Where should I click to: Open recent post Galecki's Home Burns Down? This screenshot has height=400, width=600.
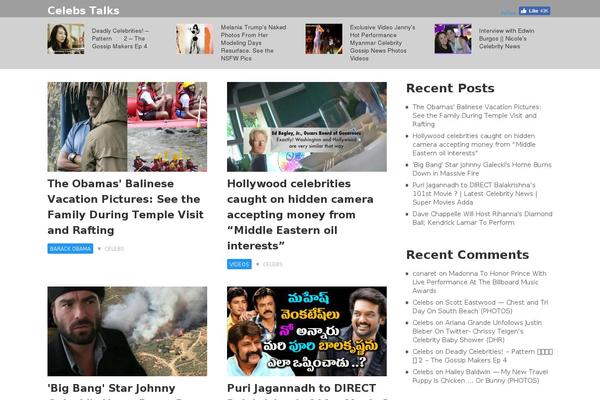[482, 169]
